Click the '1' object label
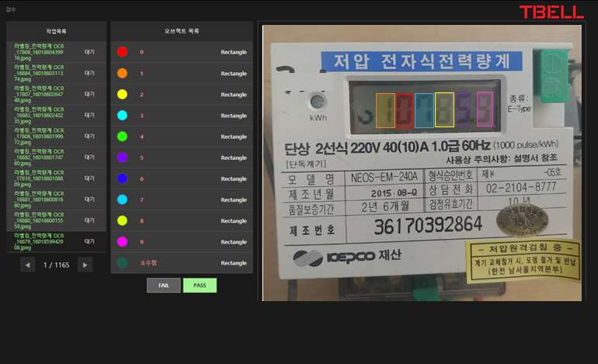Screen dimensions: 598x364 click(141, 73)
